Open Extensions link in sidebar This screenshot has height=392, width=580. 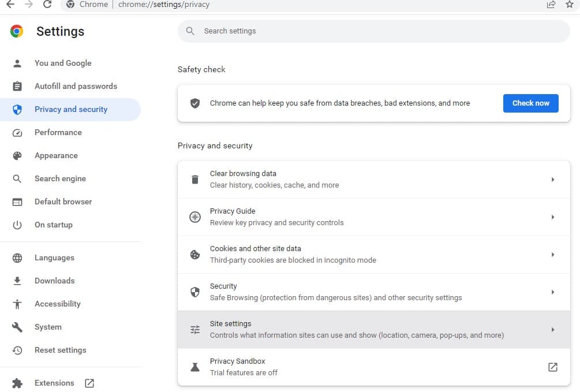click(x=54, y=383)
